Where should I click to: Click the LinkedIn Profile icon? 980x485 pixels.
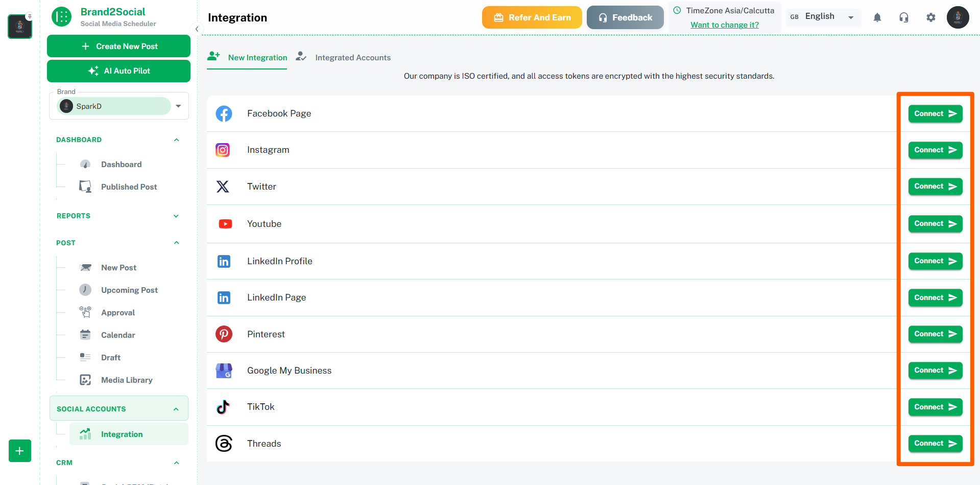coord(224,261)
